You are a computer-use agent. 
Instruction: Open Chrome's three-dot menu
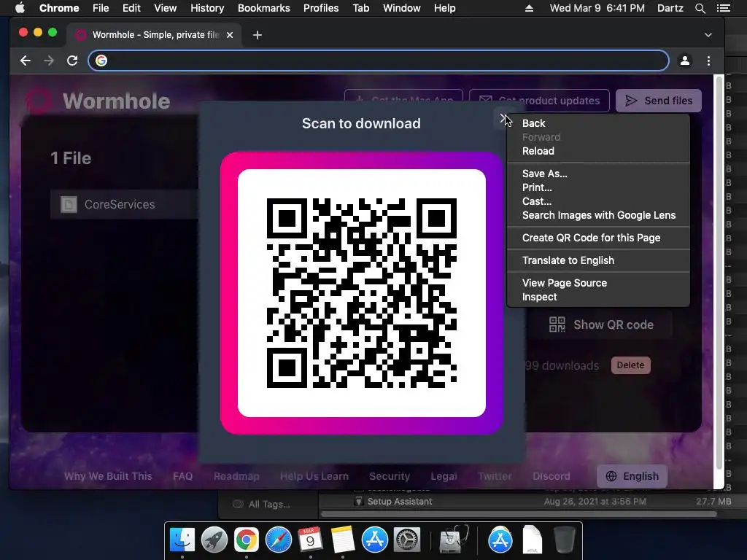tap(709, 61)
